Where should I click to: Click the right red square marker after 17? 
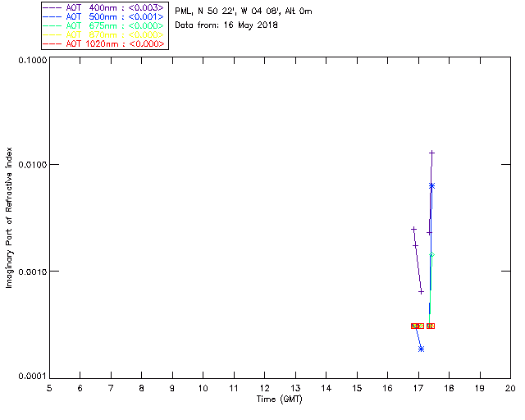coord(431,326)
